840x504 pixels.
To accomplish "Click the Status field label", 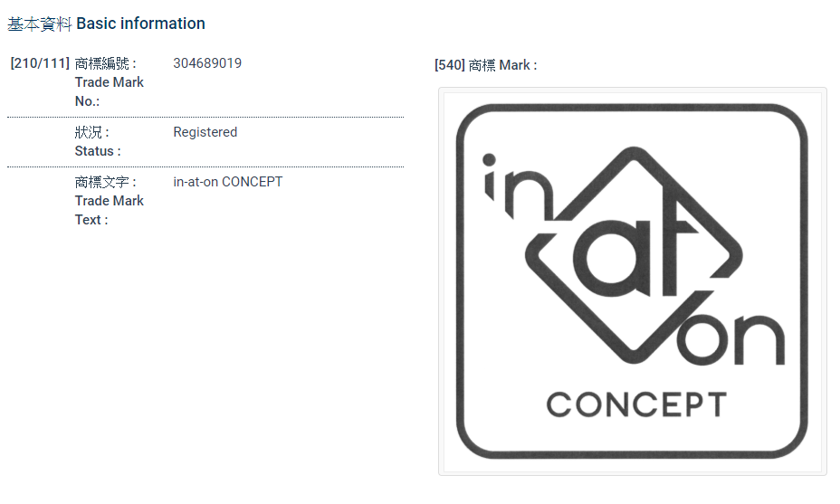I will tap(98, 151).
